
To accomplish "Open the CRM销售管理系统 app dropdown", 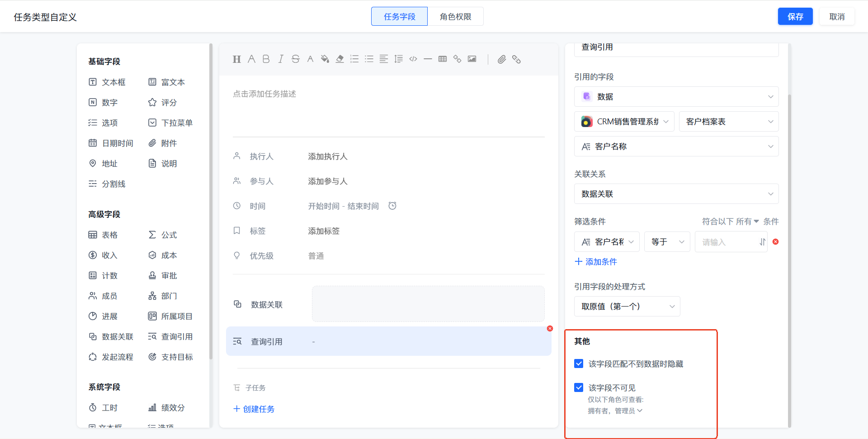I will [624, 122].
